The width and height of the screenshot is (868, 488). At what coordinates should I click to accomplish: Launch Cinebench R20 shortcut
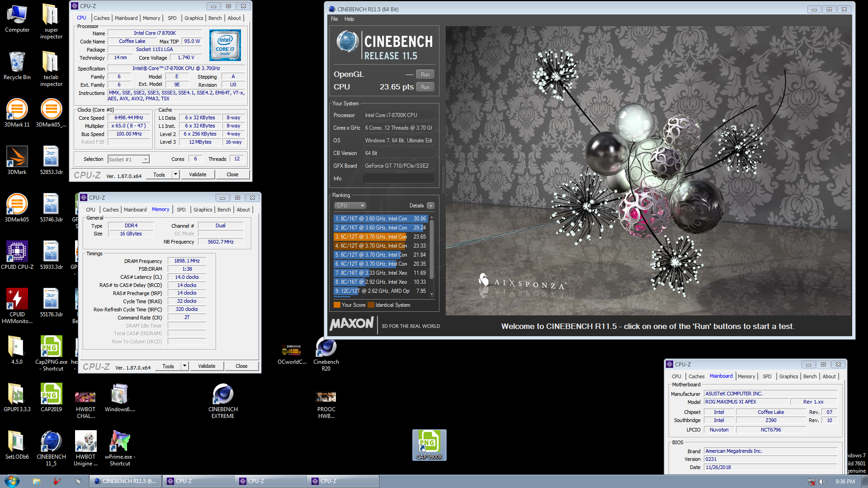coord(326,354)
